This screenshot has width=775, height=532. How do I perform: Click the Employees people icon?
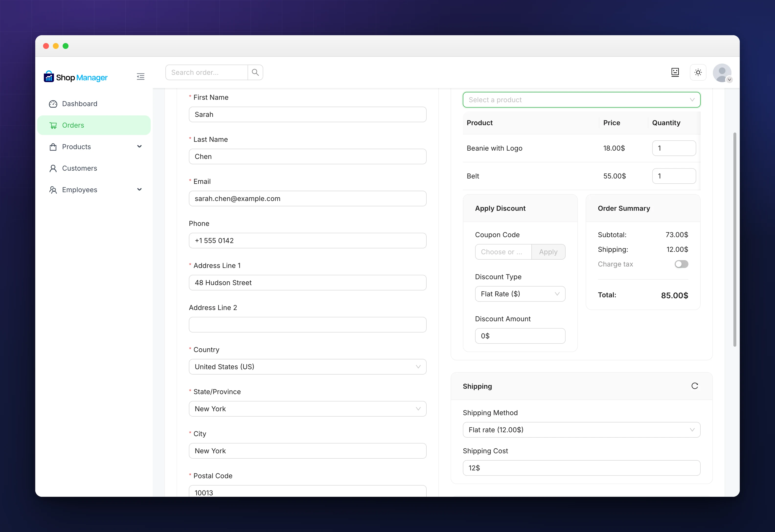click(53, 190)
